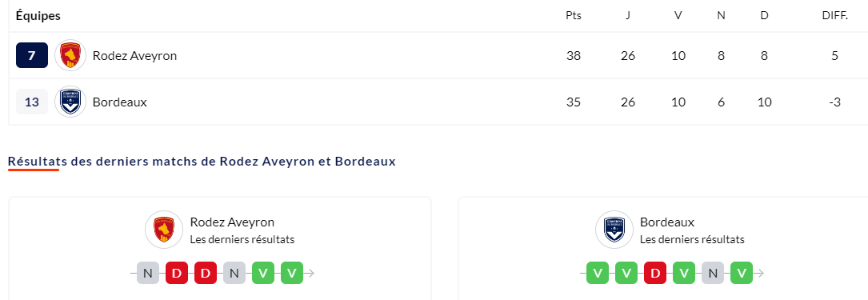
Task: Click the DIFF. column header
Action: (x=835, y=16)
